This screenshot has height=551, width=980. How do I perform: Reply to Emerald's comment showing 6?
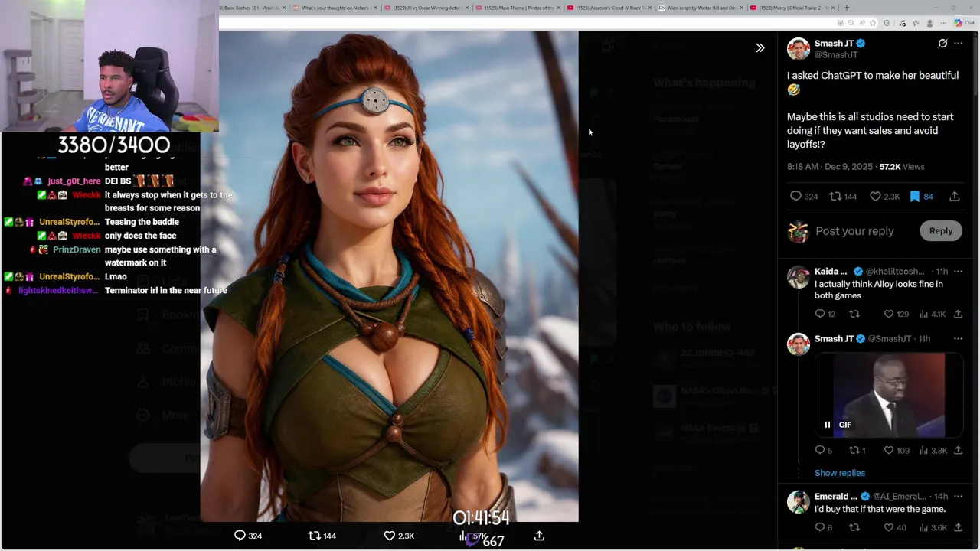(823, 527)
